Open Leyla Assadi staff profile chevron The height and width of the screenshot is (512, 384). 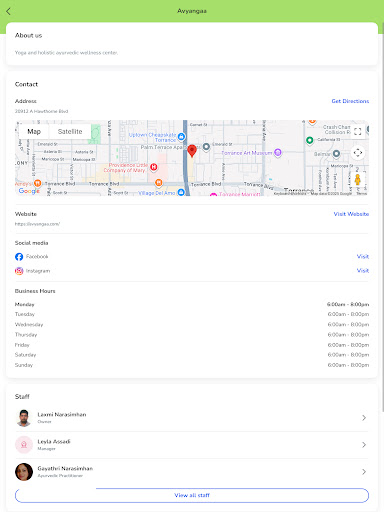pyautogui.click(x=364, y=445)
